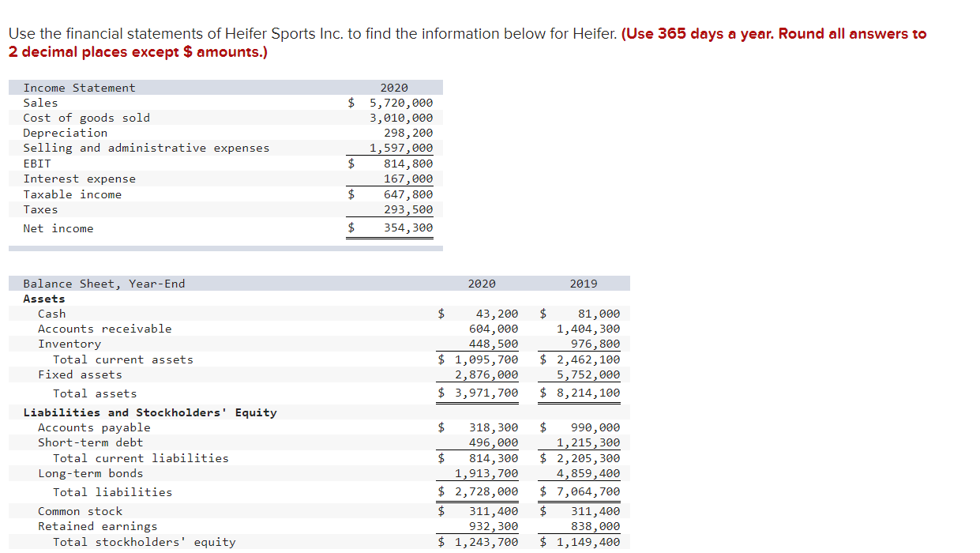Click stockholders' equity 2020 value 1,243,700

[x=486, y=542]
